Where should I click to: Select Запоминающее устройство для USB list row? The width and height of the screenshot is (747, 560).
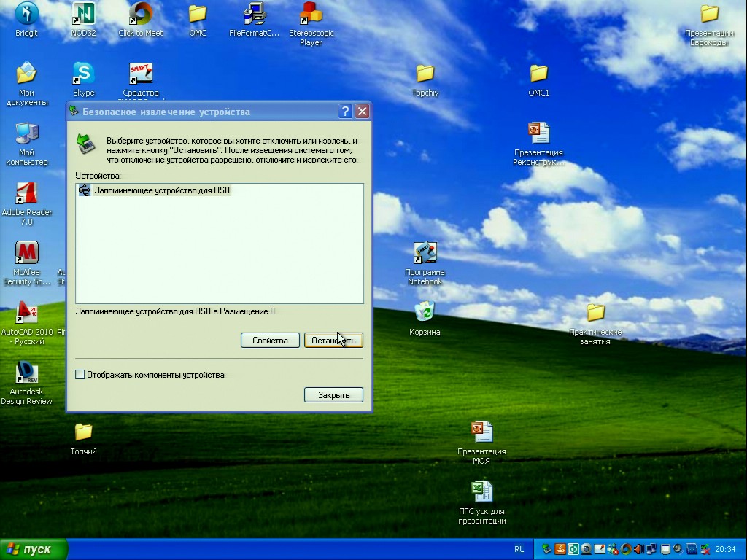tap(219, 190)
